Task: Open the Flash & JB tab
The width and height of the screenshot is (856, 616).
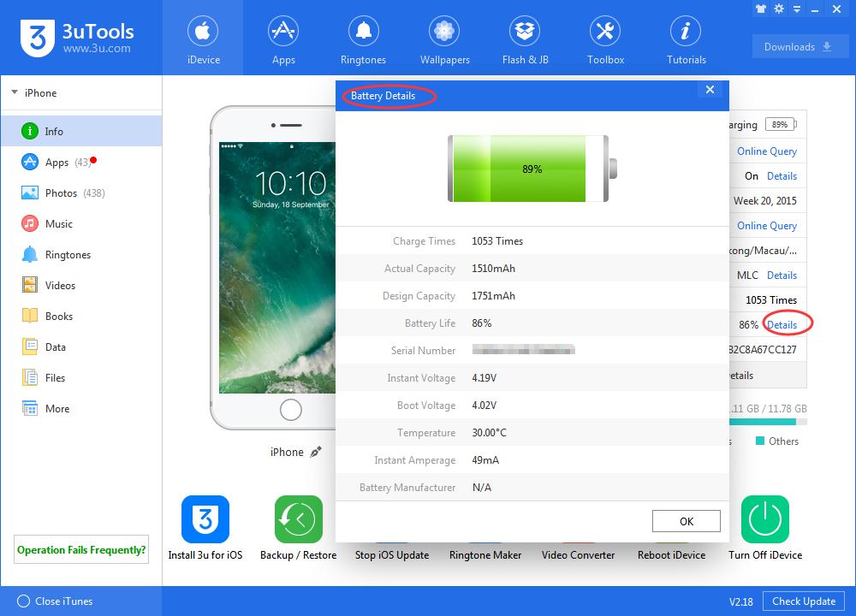Action: [x=525, y=38]
